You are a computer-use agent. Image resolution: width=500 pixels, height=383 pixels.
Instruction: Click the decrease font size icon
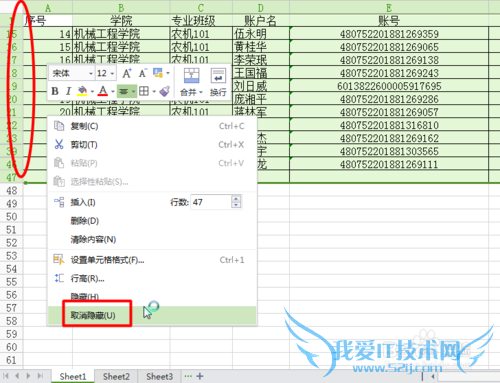tap(143, 73)
